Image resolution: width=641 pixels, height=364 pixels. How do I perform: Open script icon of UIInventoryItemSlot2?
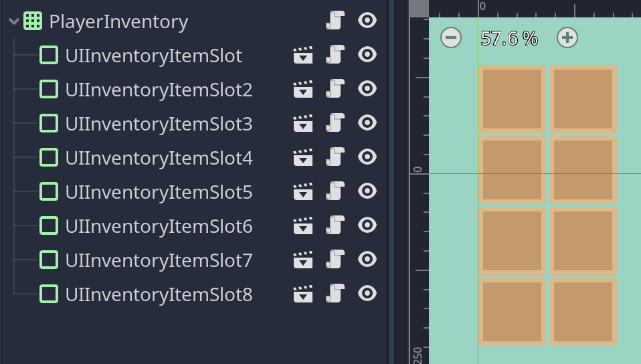click(335, 89)
